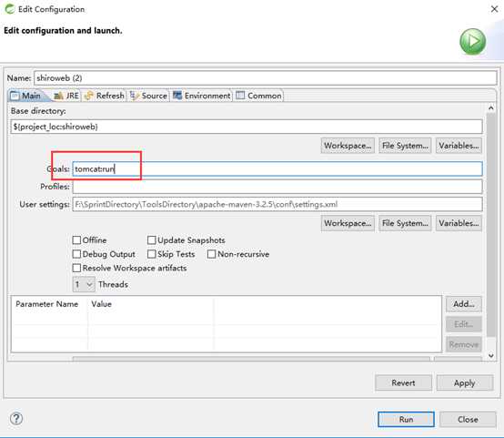
Task: Enable the Offline checkbox
Action: (76, 240)
